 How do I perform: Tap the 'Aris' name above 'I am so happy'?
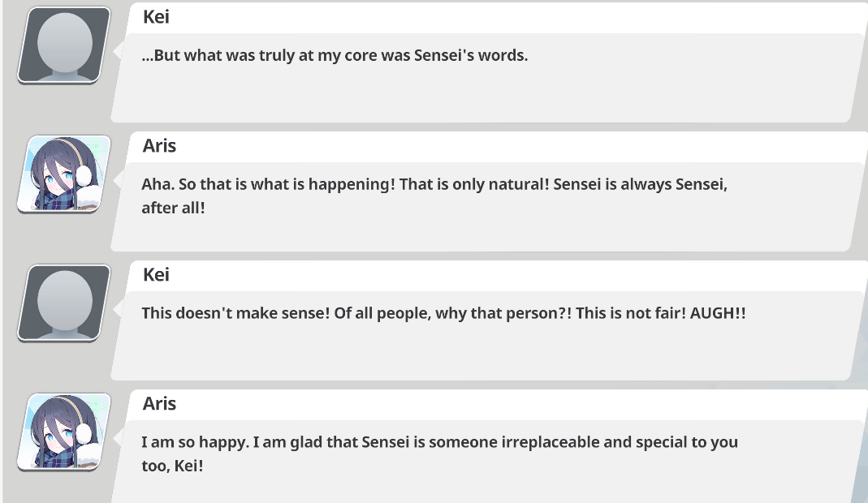[159, 403]
